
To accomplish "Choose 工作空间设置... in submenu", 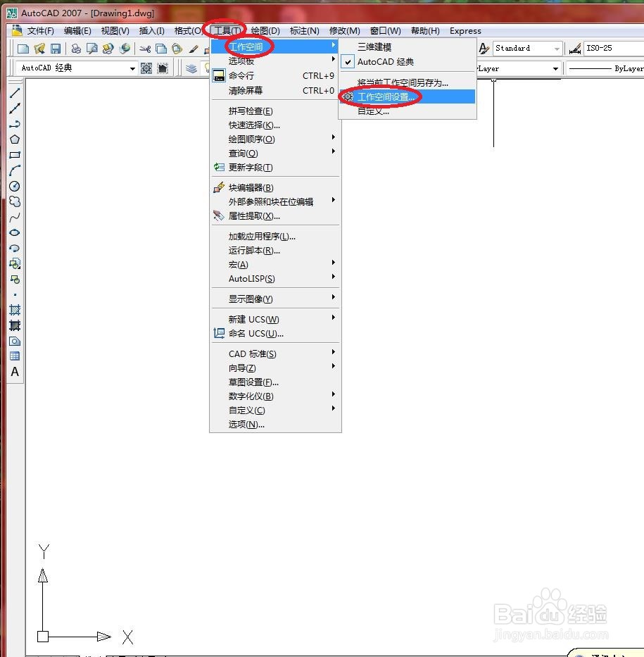I will pos(407,96).
